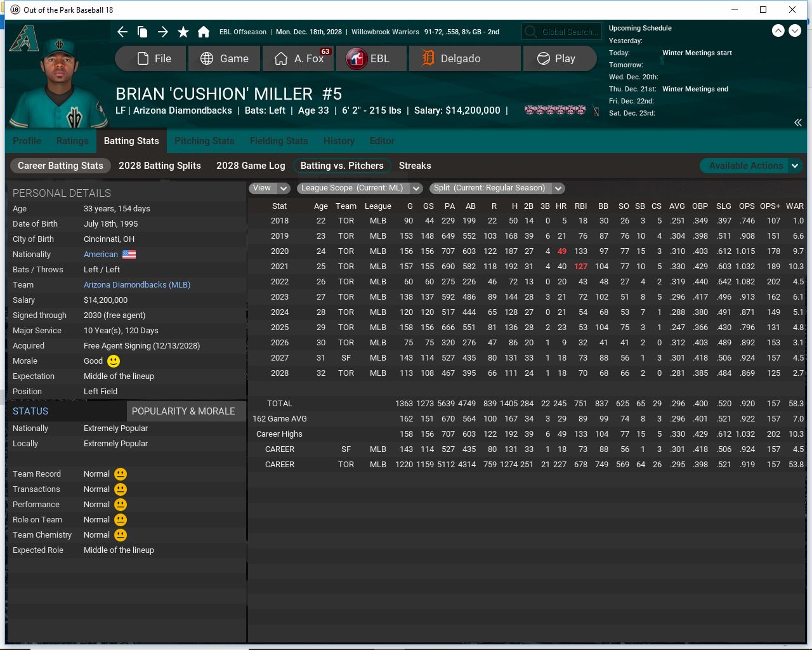812x650 pixels.
Task: Click the Arizona Diamondbacks team logo
Action: pos(23,39)
